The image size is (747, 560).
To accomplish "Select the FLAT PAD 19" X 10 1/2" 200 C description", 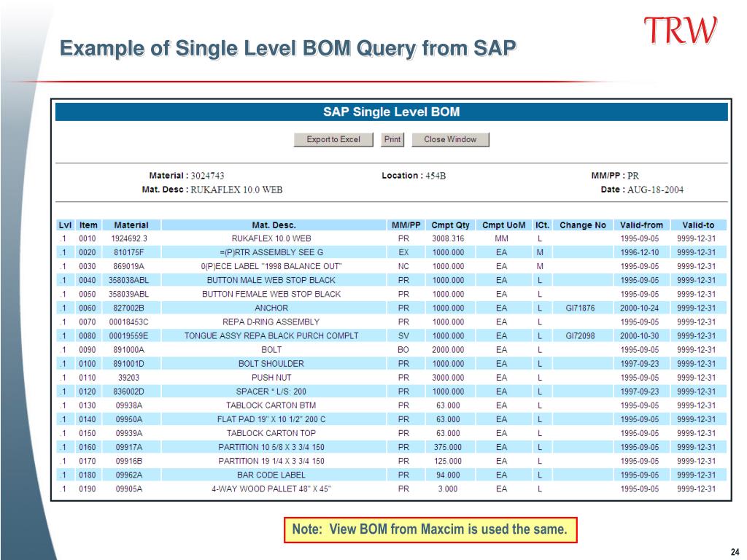I will [x=271, y=419].
